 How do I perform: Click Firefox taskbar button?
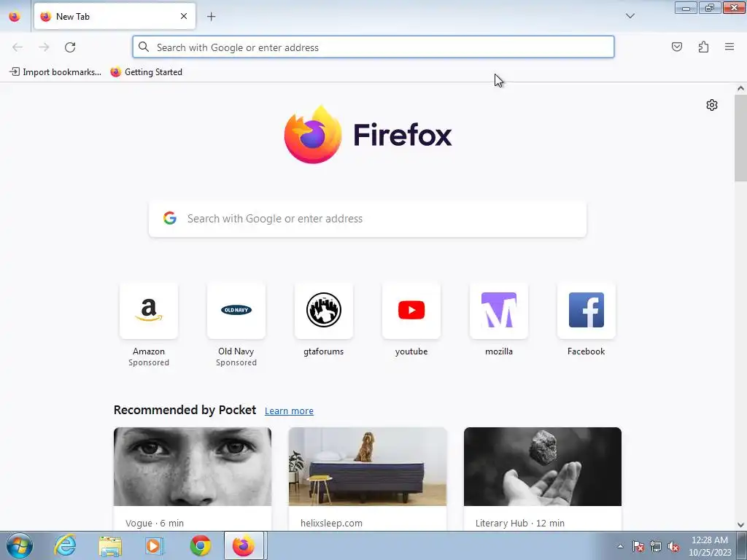click(x=244, y=545)
